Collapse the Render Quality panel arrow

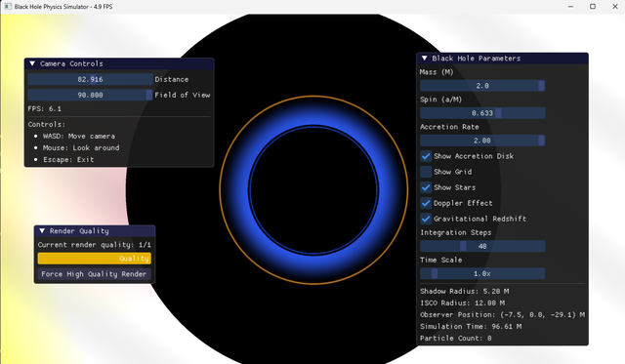click(x=42, y=231)
